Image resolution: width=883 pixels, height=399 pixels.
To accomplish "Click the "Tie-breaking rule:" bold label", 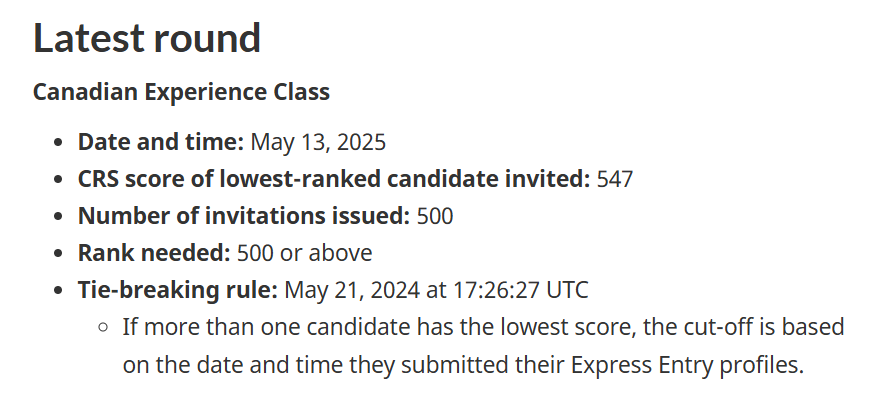I will pyautogui.click(x=178, y=290).
